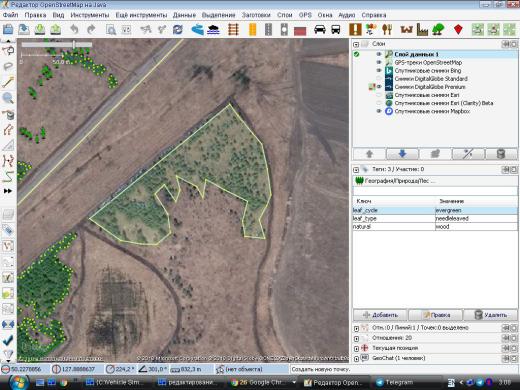Click the download data green arrow icon

coord(40,30)
